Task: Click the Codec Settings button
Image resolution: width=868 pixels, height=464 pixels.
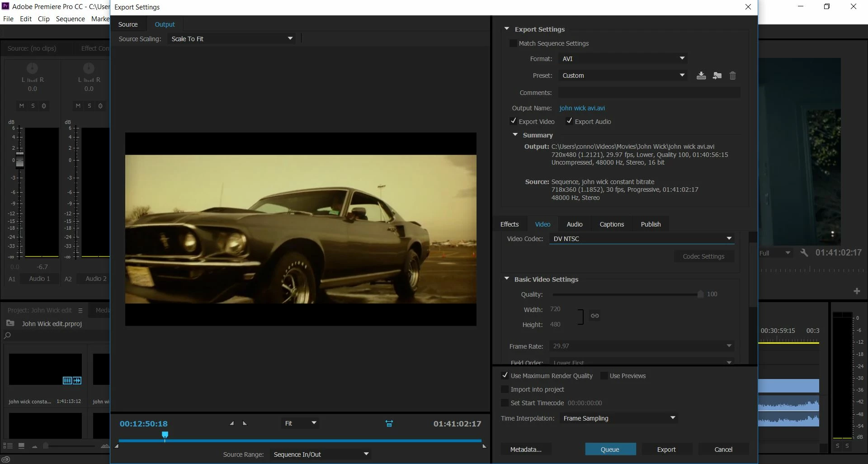Action: click(x=703, y=256)
